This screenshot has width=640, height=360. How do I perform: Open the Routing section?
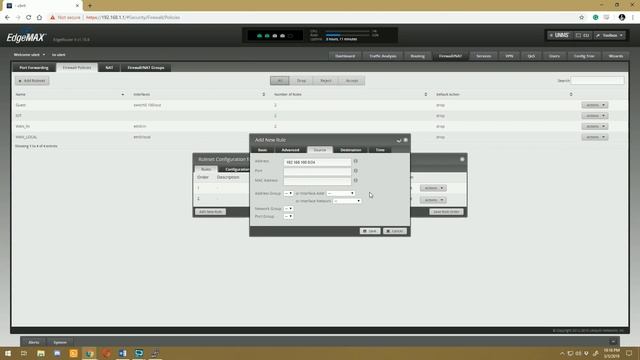[x=418, y=56]
